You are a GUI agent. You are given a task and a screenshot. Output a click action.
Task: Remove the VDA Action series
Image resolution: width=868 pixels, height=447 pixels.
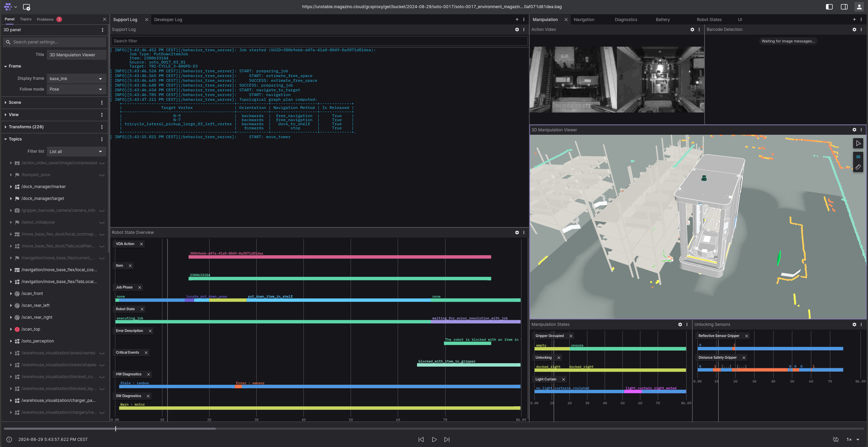141,244
